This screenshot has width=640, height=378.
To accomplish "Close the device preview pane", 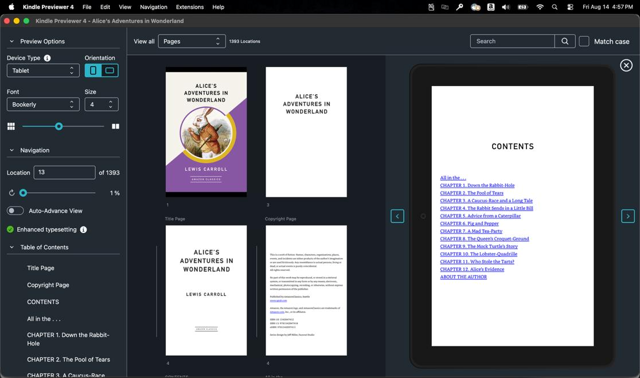I will tap(626, 65).
